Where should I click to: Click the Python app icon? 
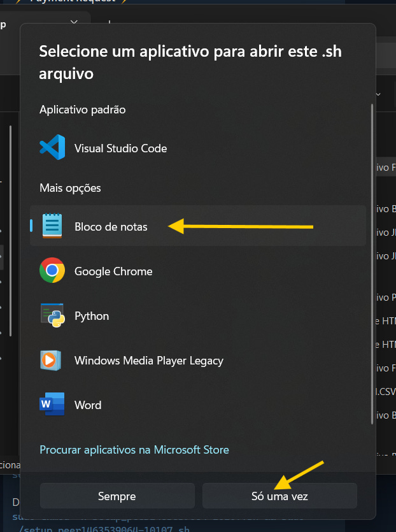click(x=53, y=315)
